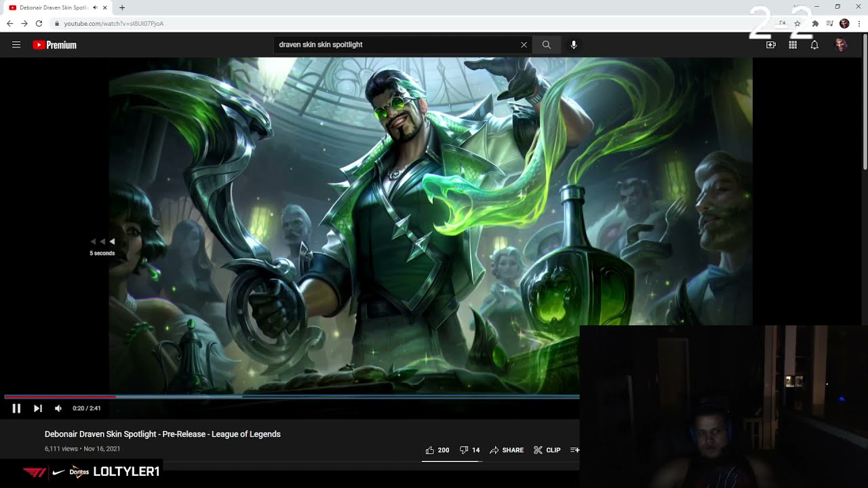Click the 0:20 / 2:41 time display
The image size is (868, 488).
87,408
